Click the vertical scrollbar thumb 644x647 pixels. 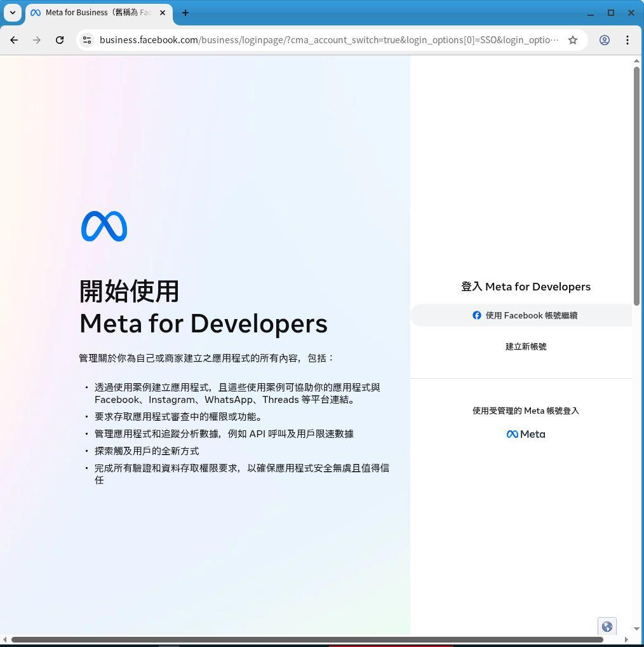point(636,186)
